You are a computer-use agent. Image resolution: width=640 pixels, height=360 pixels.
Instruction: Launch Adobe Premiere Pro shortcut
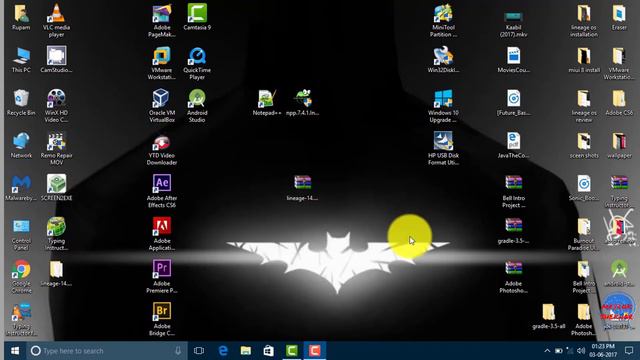point(162,276)
